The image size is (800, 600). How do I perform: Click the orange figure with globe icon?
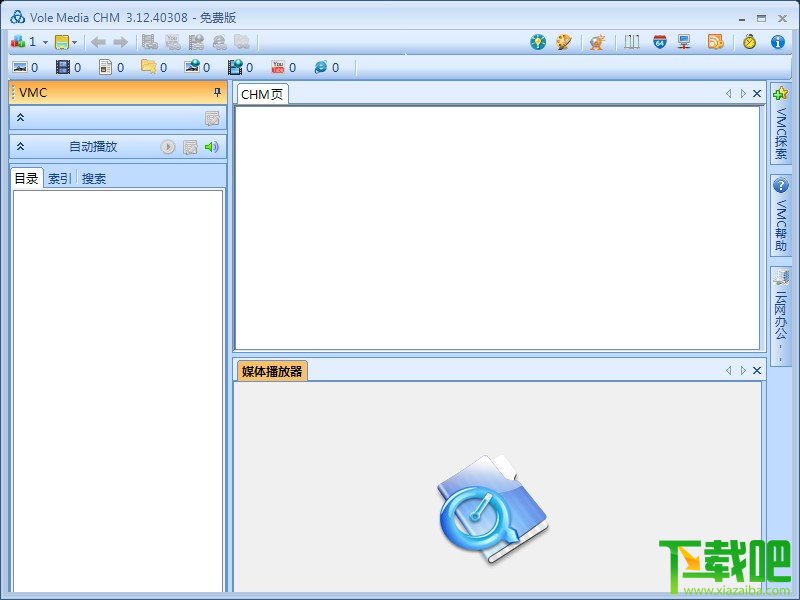pos(597,42)
